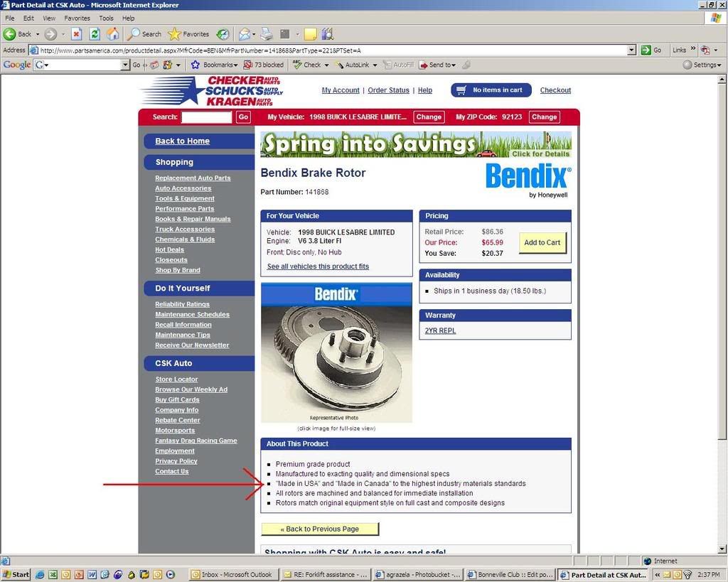Screen dimensions: 728x582
Task: Click the History icon in toolbar
Action: click(x=223, y=34)
